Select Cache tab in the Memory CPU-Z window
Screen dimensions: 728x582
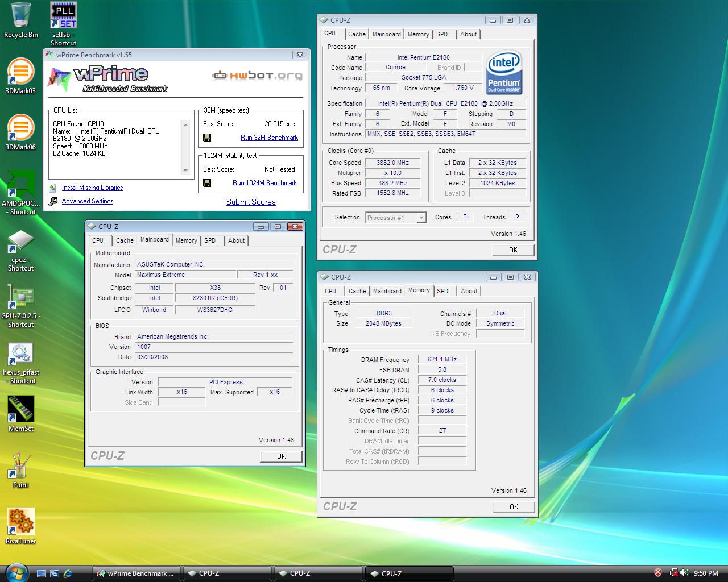click(357, 291)
